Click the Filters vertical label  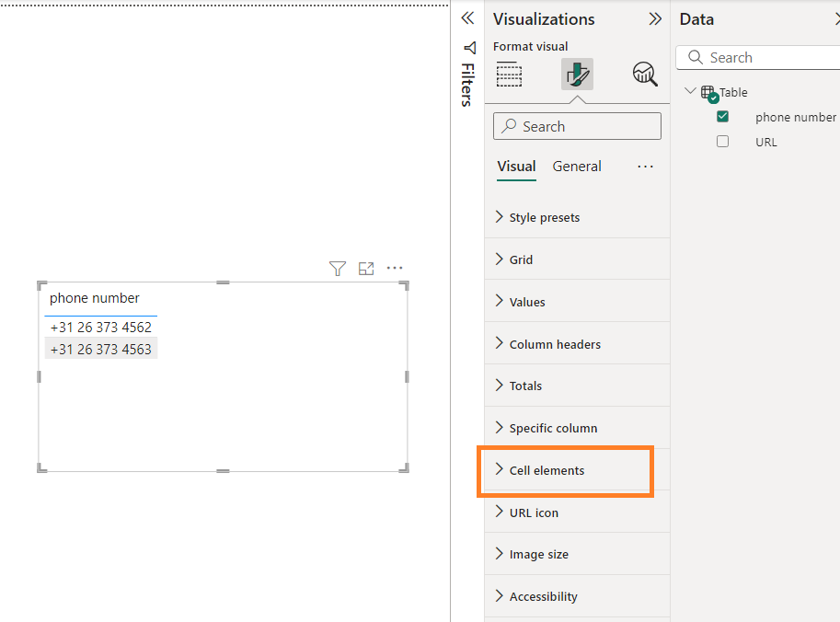[x=467, y=85]
